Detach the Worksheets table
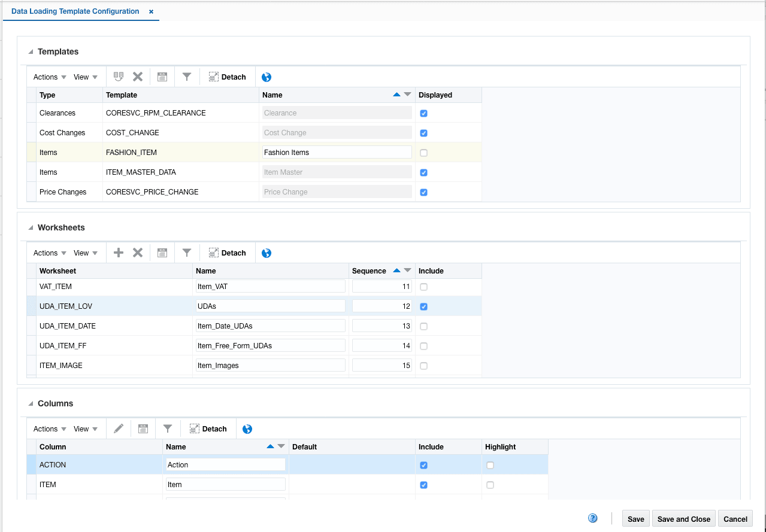The height and width of the screenshot is (532, 766). click(x=226, y=252)
